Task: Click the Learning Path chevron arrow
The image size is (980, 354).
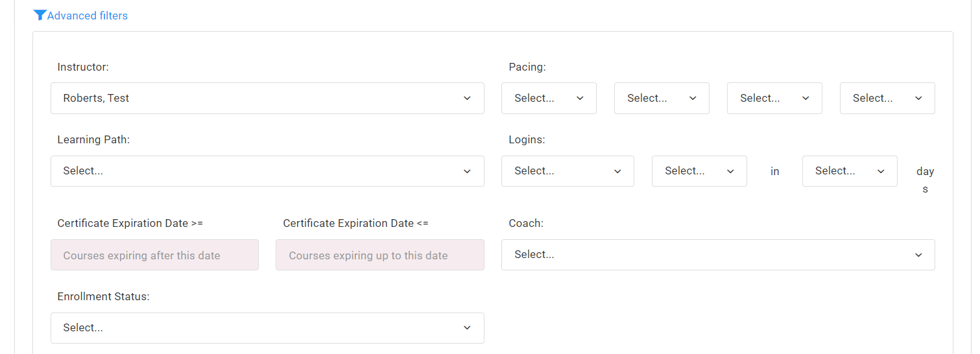Action: (467, 171)
